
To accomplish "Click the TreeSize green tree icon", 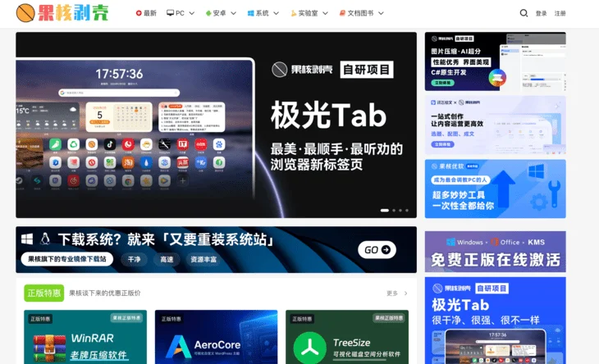I will click(310, 348).
